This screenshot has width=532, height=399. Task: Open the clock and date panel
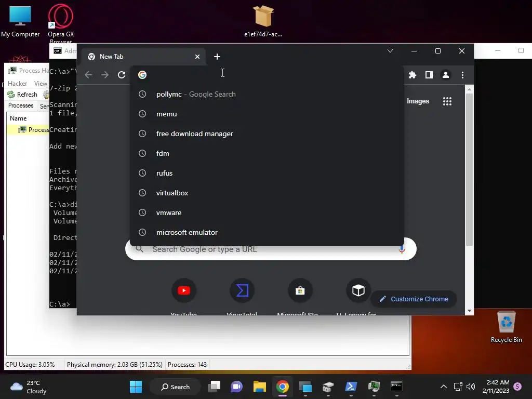pos(496,387)
